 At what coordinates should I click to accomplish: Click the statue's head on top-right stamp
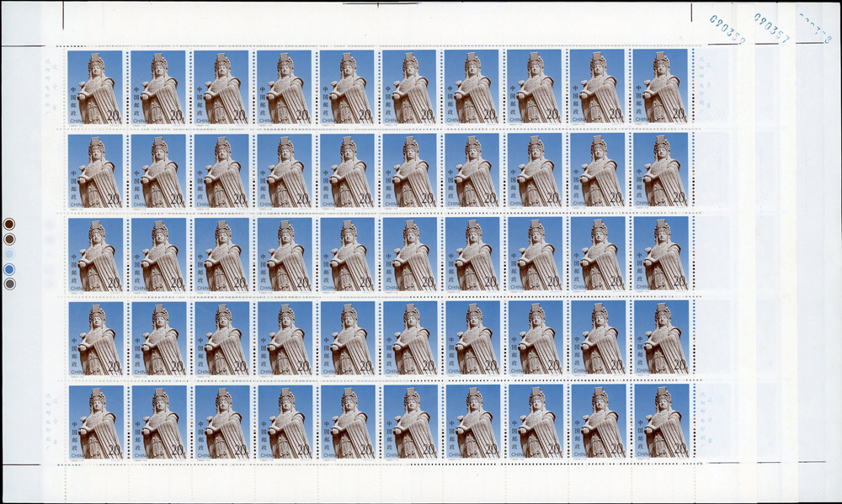[x=661, y=64]
